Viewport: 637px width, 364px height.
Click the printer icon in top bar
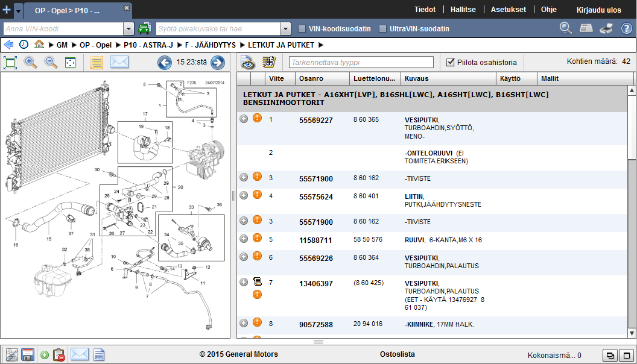click(606, 28)
